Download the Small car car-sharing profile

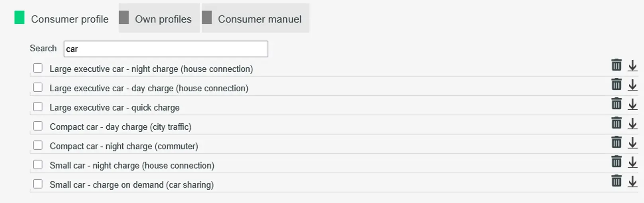tap(632, 181)
